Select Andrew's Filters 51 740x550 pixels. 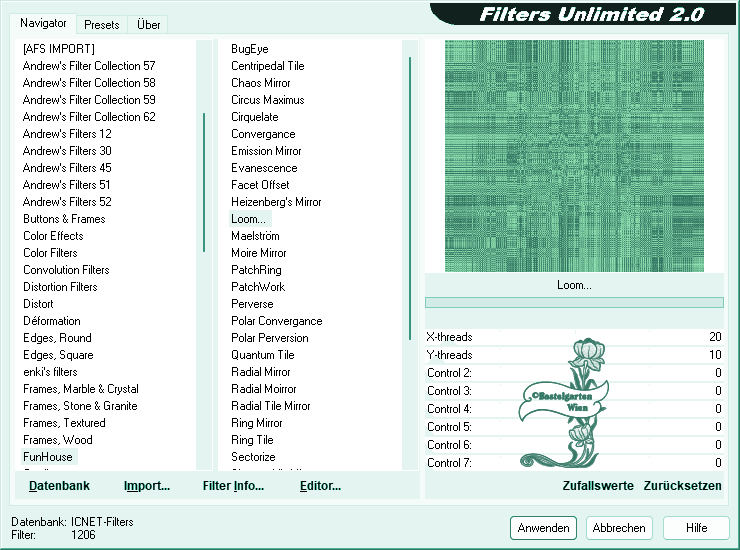[x=67, y=185]
